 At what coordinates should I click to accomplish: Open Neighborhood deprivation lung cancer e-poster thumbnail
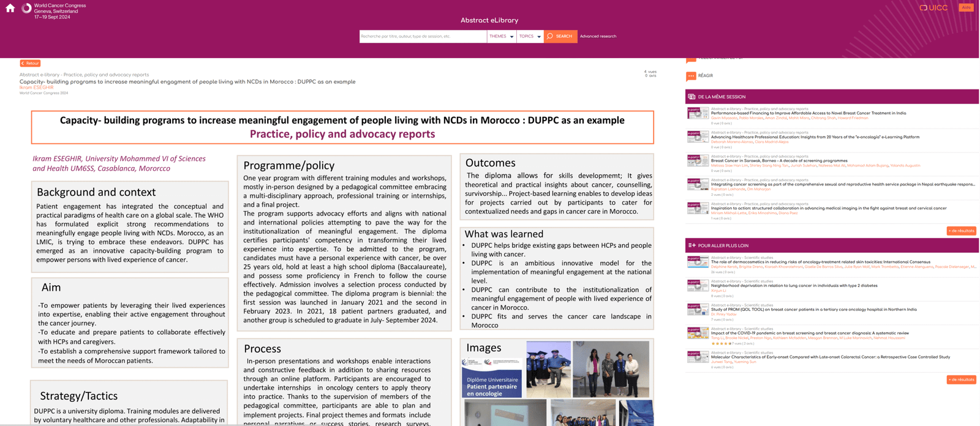tap(698, 285)
